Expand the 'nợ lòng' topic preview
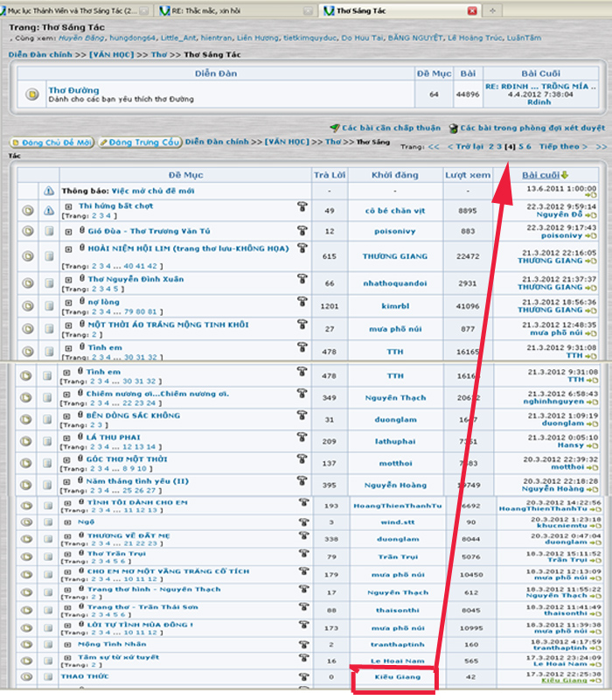The image size is (612, 700). point(68,303)
